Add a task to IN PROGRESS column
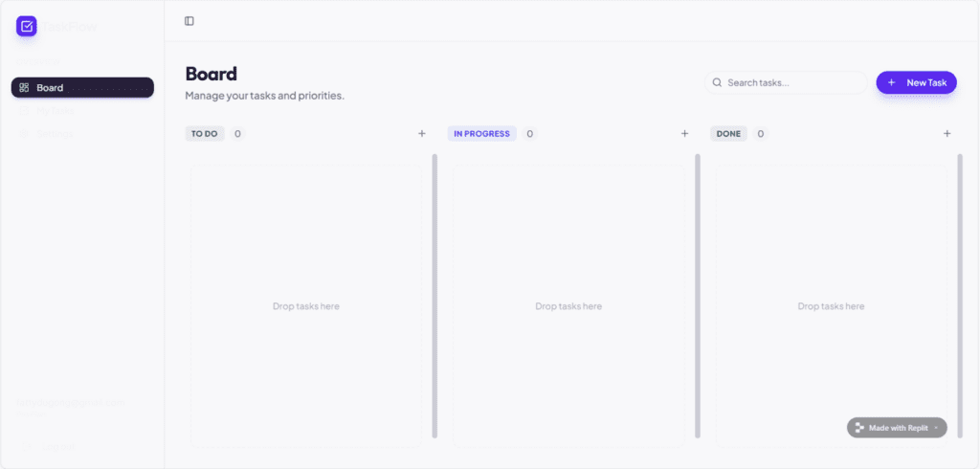The image size is (980, 469). pos(684,133)
